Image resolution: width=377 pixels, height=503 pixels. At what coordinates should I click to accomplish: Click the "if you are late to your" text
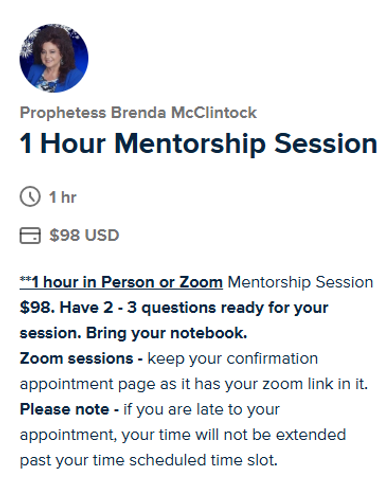pos(201,409)
